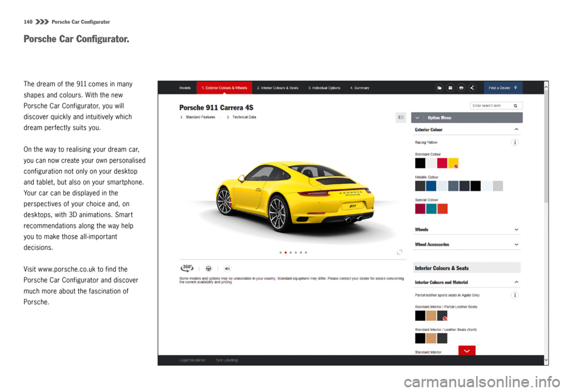The image size is (570, 392).
Task: Select 1. Exterior Colours & Wheels tab
Action: (224, 88)
